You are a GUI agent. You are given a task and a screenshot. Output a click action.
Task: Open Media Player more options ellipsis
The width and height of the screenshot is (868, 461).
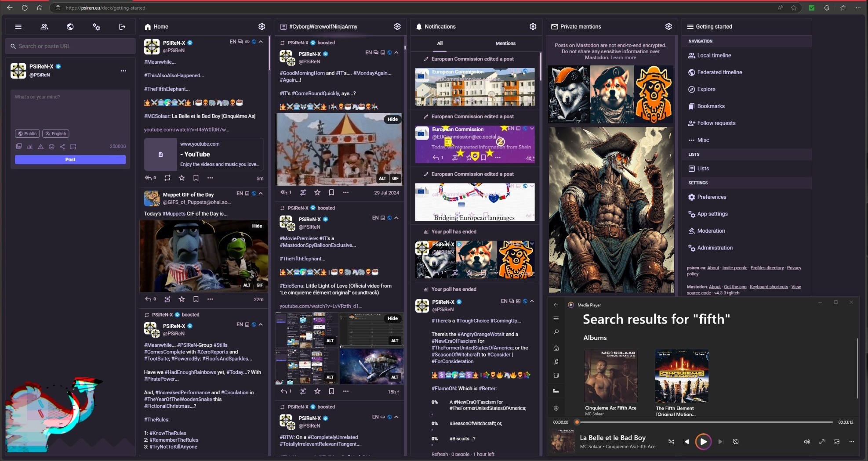[852, 442]
